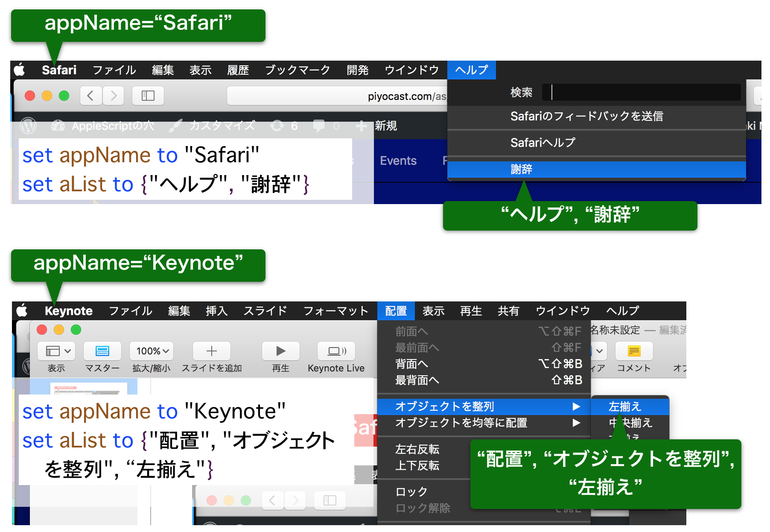Select 謝辞 in the Help menu
Image resolution: width=770 pixels, height=532 pixels.
522,170
